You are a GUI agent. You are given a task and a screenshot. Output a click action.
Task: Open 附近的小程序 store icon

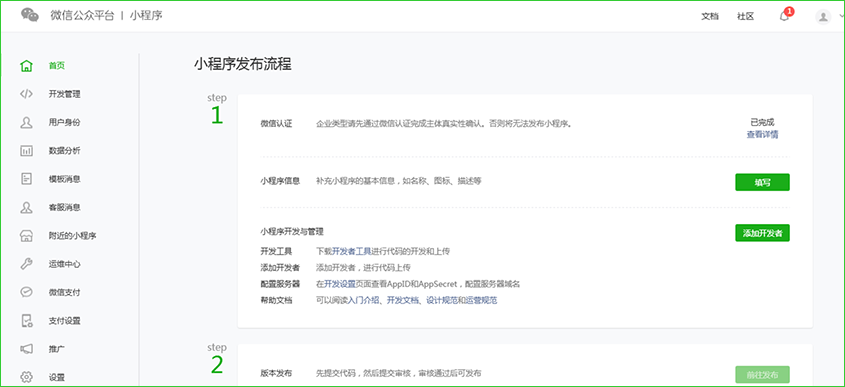[x=26, y=236]
